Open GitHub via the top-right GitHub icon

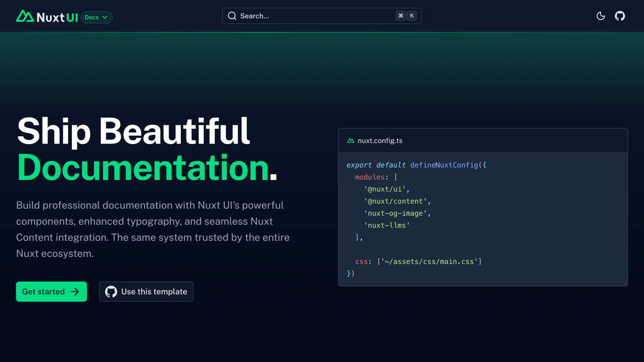pyautogui.click(x=620, y=16)
